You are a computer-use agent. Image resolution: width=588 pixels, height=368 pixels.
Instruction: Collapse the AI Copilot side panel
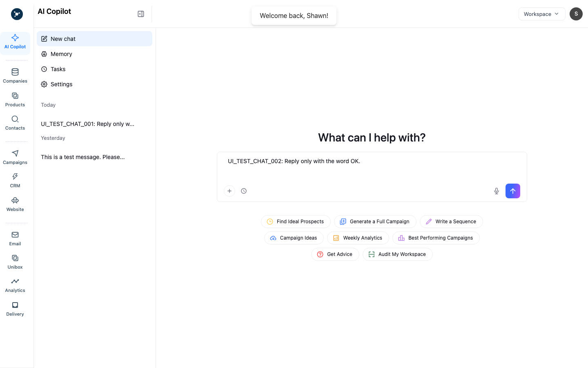(x=141, y=14)
